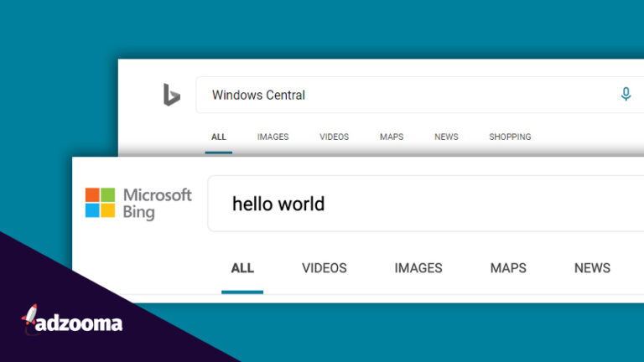The height and width of the screenshot is (362, 644).
Task: Click the 'Windows Central' search box
Action: click(x=420, y=95)
